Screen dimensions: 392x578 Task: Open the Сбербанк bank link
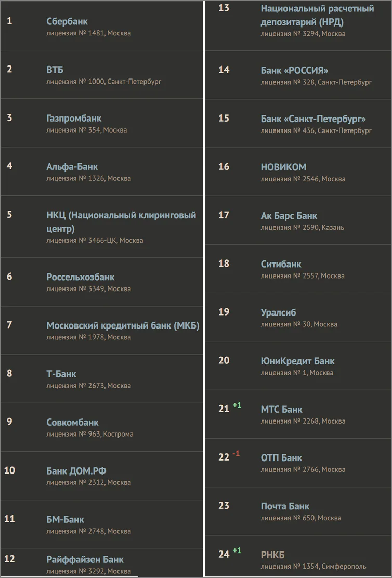point(67,21)
